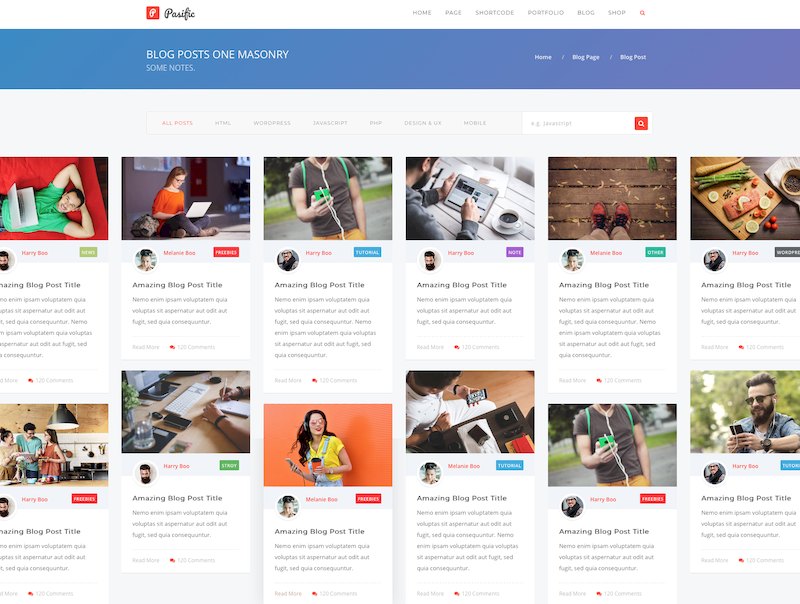Click the FREEBIES tag under the woman-with-laptop image

(x=226, y=253)
